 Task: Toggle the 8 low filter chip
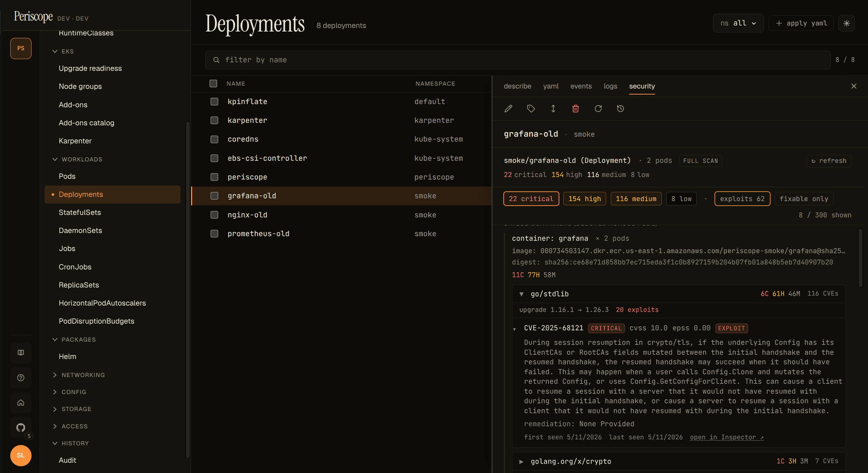682,199
